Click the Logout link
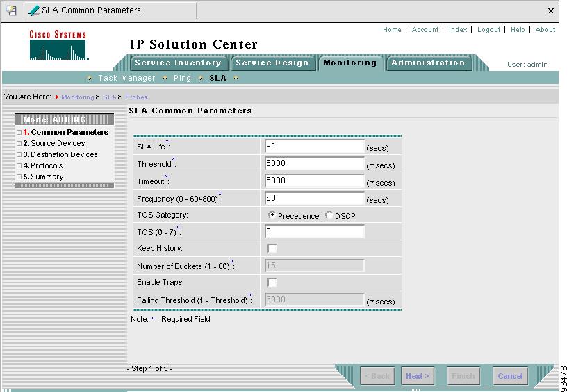The height and width of the screenshot is (392, 569). point(488,30)
